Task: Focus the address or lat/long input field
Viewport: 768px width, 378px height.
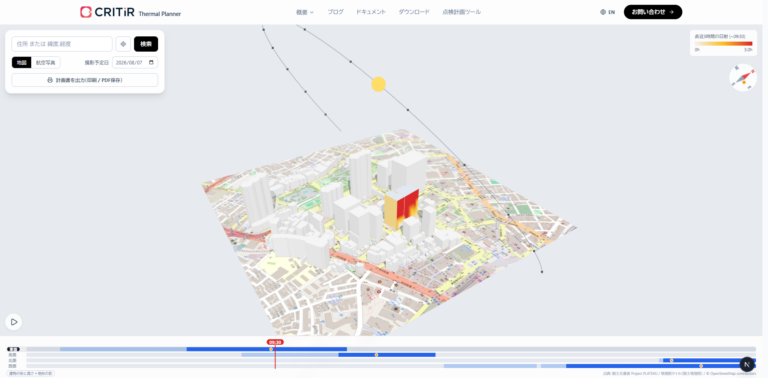Action: tap(62, 44)
